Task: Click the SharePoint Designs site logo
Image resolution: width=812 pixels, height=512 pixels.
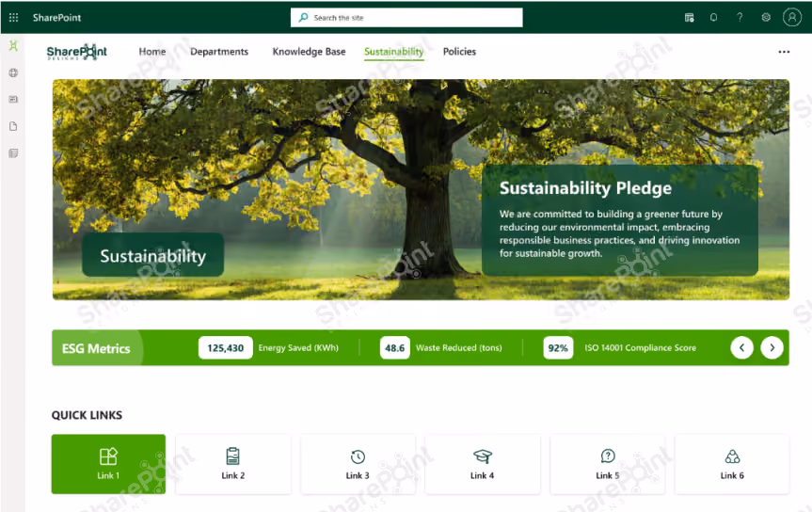Action: [x=76, y=52]
